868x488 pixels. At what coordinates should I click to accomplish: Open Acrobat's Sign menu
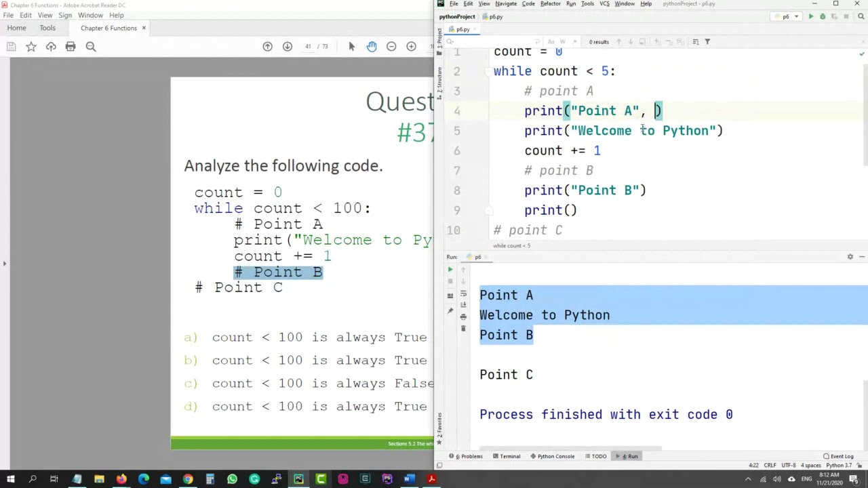(65, 15)
